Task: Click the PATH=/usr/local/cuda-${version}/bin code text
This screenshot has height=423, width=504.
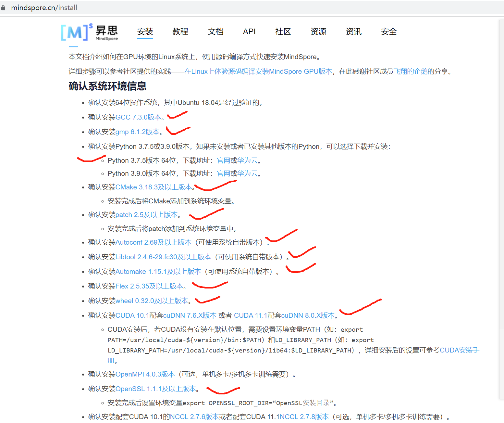Action: coord(185,340)
